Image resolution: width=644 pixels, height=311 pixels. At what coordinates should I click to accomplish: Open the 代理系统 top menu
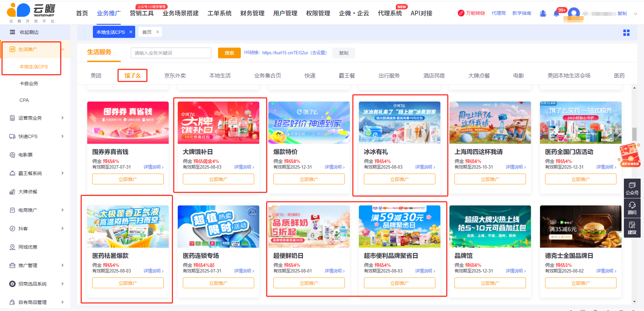(390, 13)
